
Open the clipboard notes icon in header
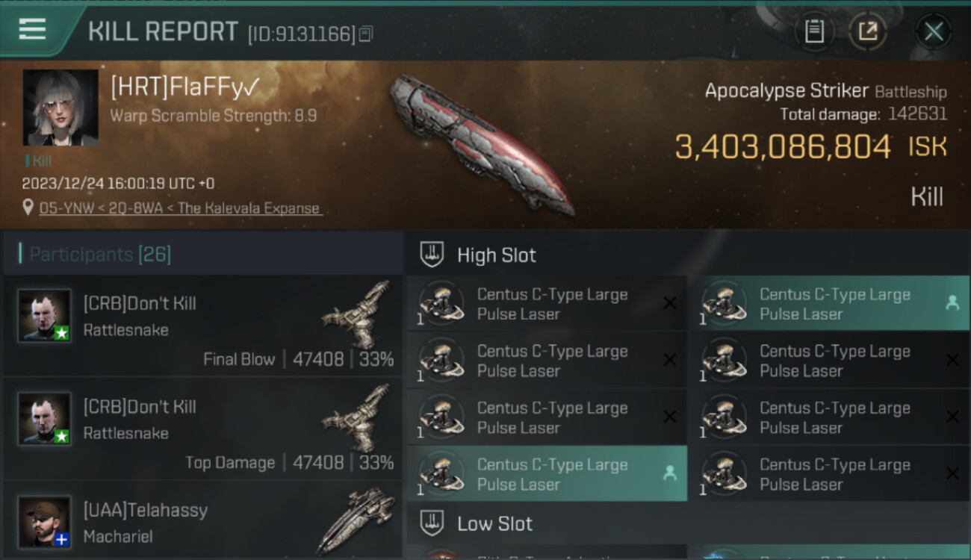click(x=814, y=31)
